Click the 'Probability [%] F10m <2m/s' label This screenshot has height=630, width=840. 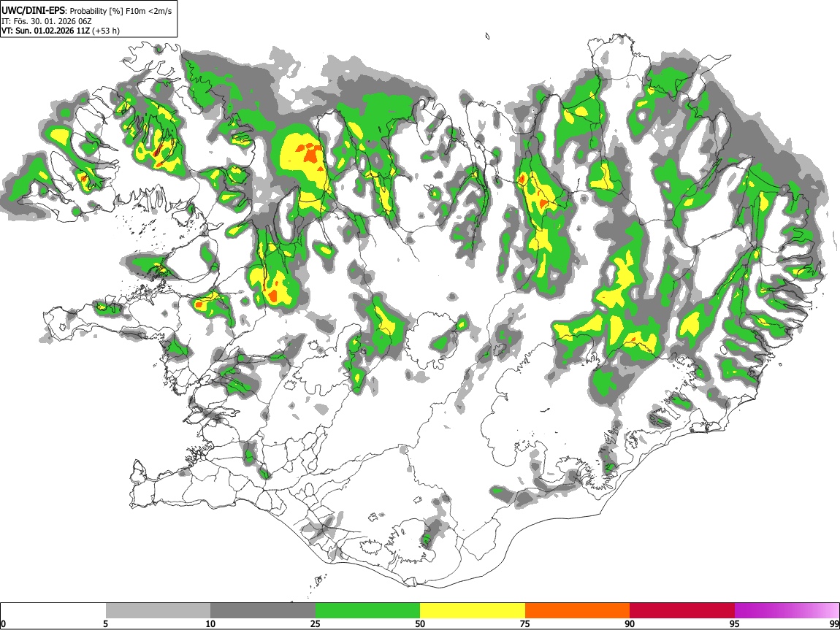pos(121,11)
